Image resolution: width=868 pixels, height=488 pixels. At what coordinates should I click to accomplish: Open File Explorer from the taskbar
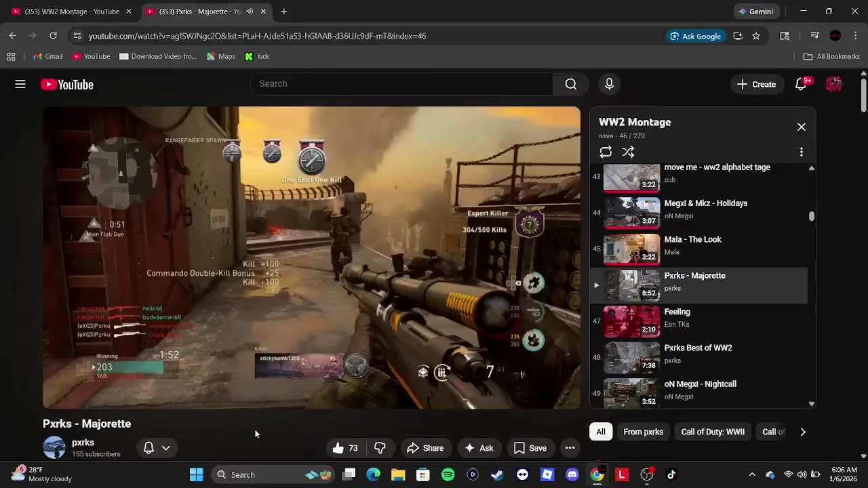point(398,474)
